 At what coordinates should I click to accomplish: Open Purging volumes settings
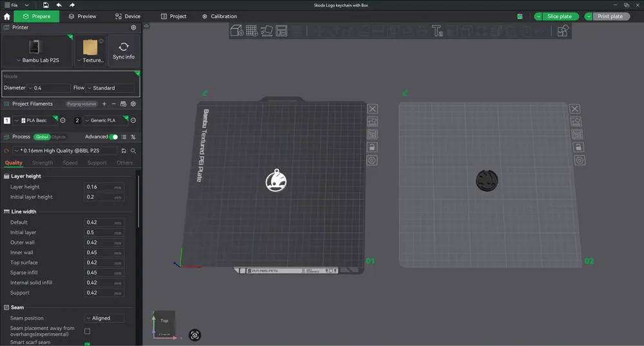(x=82, y=104)
